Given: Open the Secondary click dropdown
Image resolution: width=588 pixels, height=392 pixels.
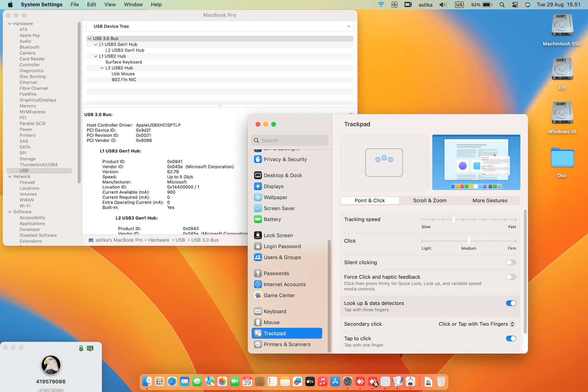Looking at the screenshot, I should coord(477,324).
